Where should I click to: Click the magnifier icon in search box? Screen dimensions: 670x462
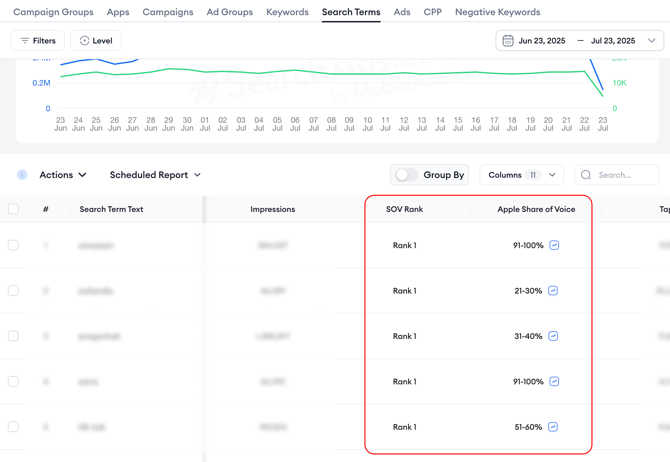click(x=586, y=175)
